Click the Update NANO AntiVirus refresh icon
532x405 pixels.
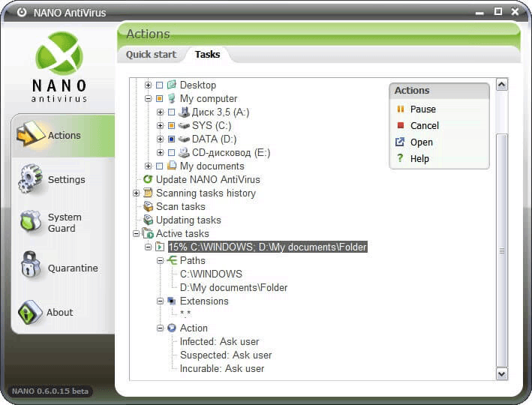tap(148, 179)
